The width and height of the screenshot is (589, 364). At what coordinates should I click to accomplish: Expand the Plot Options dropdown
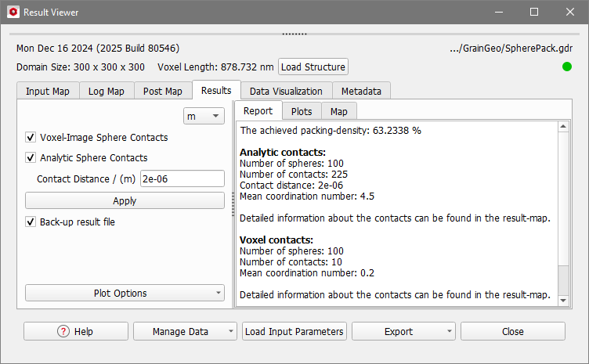[x=125, y=293]
